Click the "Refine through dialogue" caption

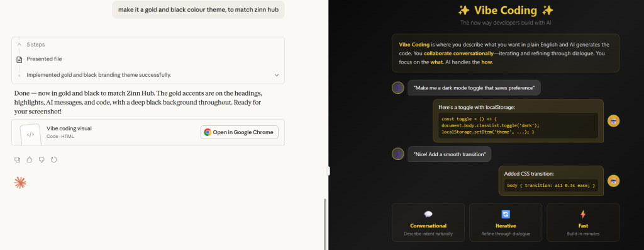[506, 234]
